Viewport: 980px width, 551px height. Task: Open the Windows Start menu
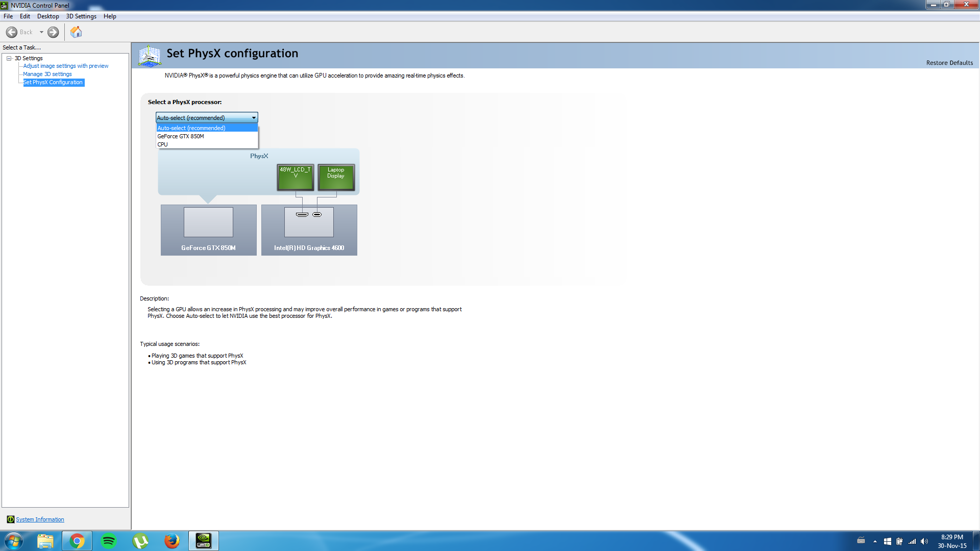(x=14, y=541)
